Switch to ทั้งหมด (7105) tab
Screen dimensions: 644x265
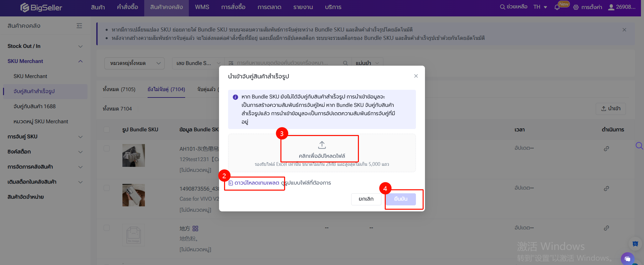[119, 89]
